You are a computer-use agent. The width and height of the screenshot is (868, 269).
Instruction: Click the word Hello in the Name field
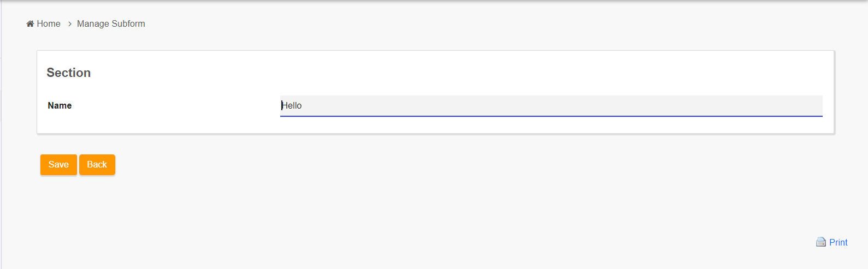pos(292,105)
